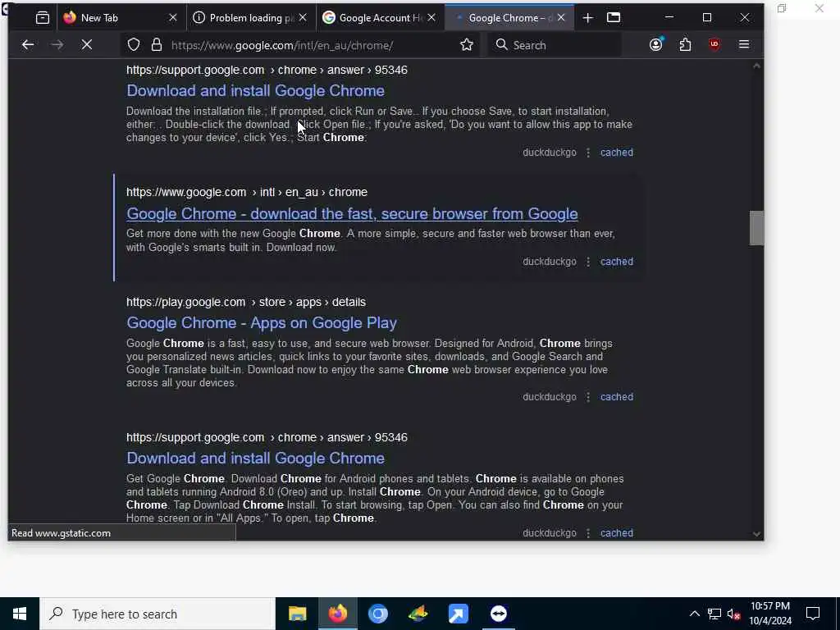
Task: Close the Google Account Help tab
Action: tap(431, 18)
